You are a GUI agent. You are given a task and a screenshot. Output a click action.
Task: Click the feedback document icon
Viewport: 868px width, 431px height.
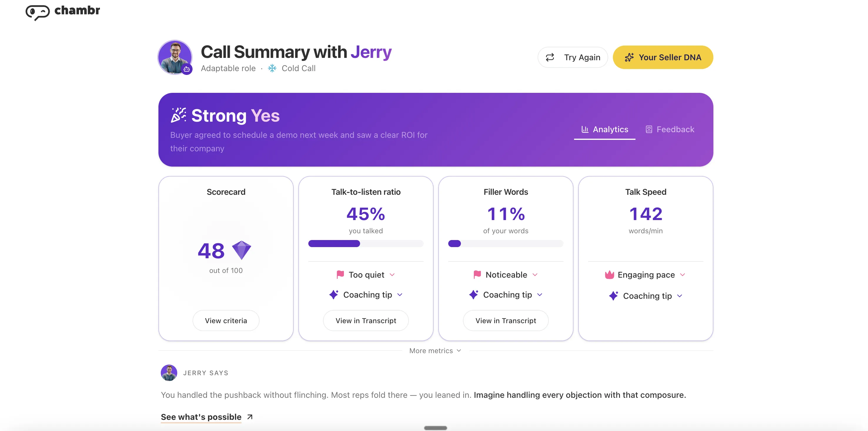pyautogui.click(x=649, y=129)
